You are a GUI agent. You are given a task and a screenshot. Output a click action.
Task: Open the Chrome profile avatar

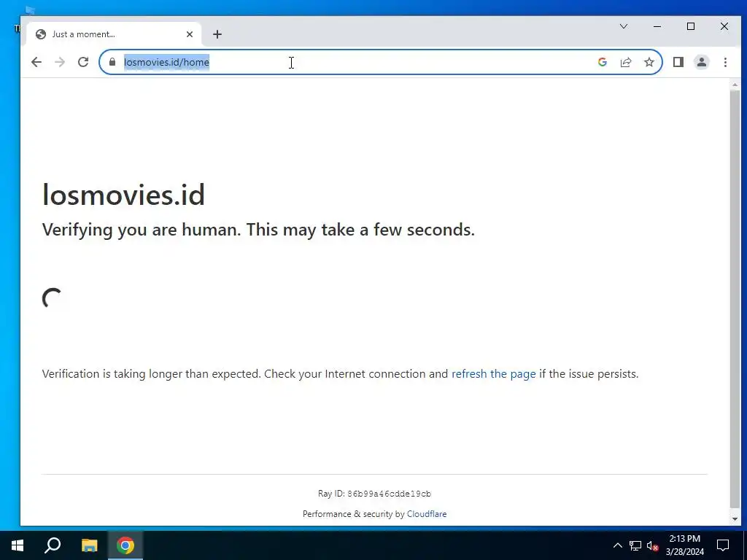pos(701,62)
